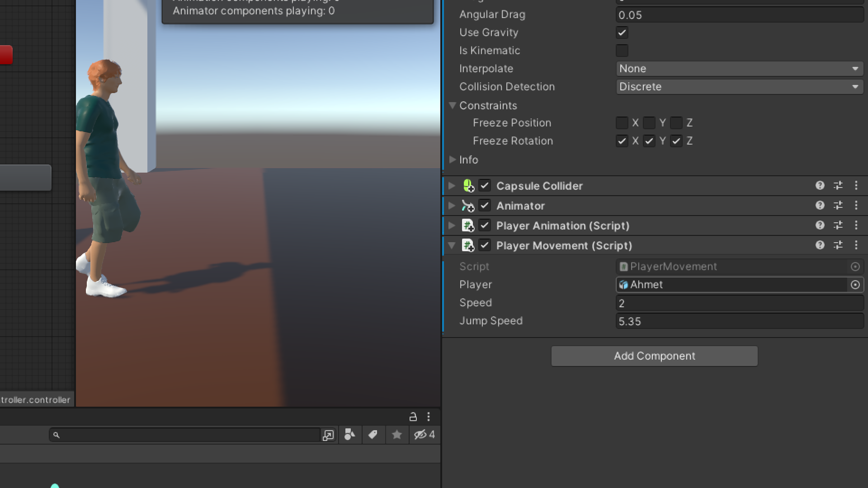
Task: Click search by type icon in Project
Action: pos(349,435)
